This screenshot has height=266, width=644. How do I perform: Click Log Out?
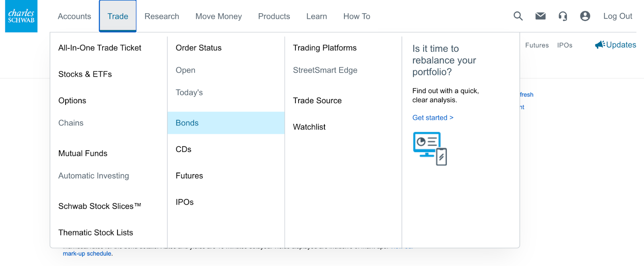(x=617, y=16)
